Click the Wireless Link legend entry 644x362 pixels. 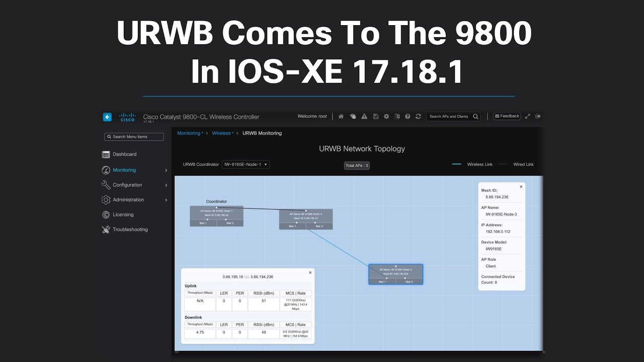(x=472, y=164)
